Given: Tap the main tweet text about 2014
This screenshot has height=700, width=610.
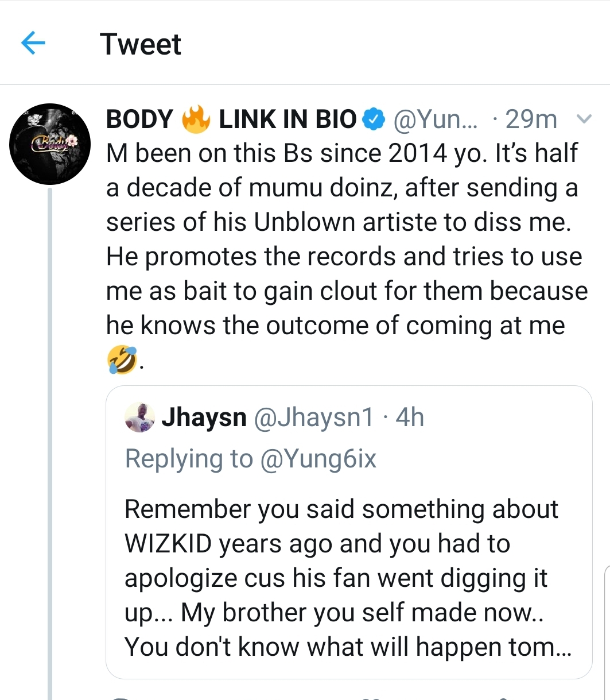Looking at the screenshot, I should tap(344, 239).
